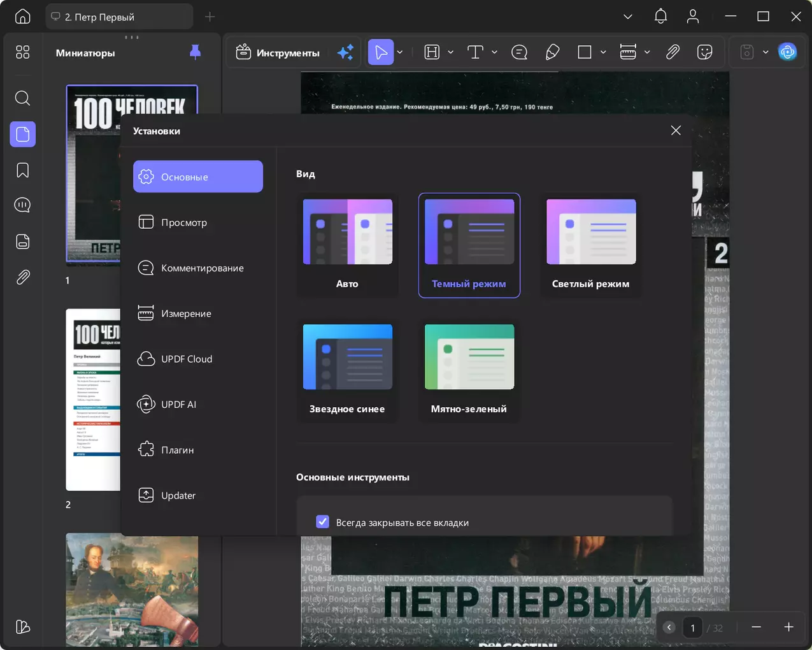Viewport: 812px width, 650px height.
Task: Open the user account icon
Action: (x=693, y=17)
